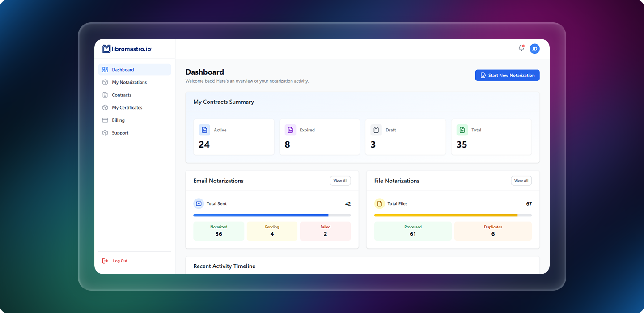Open the JD user avatar
644x313 pixels.
(534, 49)
